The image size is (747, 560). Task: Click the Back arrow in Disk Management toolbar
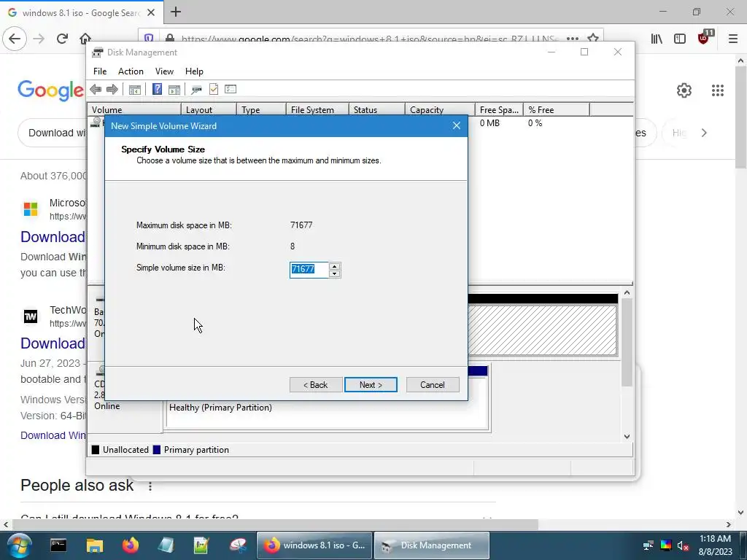click(x=96, y=89)
